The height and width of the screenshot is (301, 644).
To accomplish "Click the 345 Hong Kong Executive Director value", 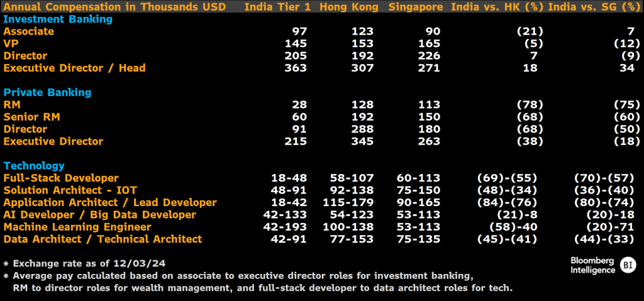I will point(364,141).
